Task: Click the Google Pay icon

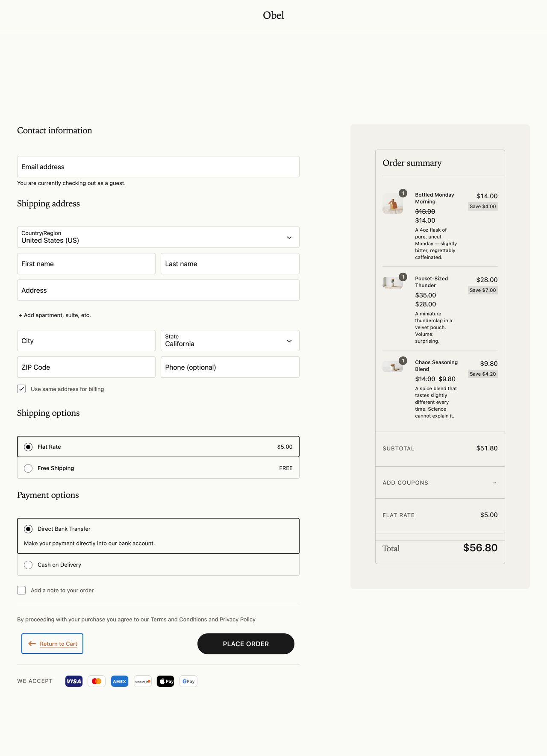Action: [188, 681]
